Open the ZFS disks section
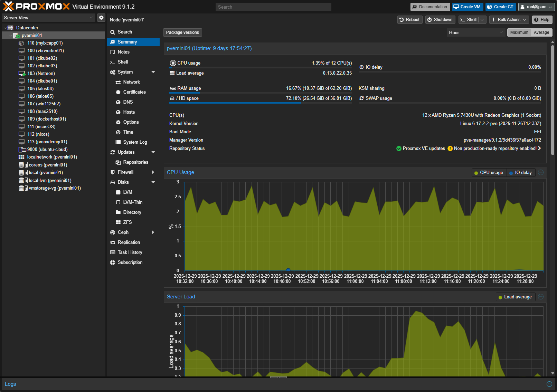 pyautogui.click(x=127, y=222)
